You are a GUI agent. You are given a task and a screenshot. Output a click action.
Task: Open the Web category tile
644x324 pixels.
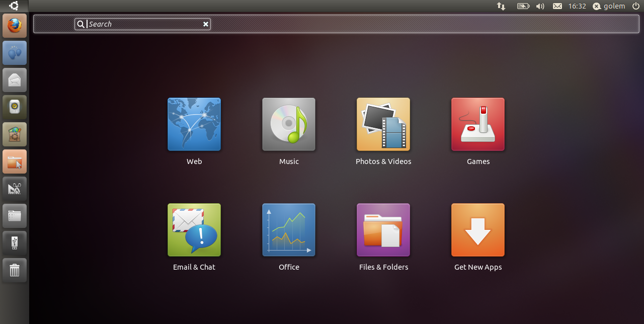(194, 124)
